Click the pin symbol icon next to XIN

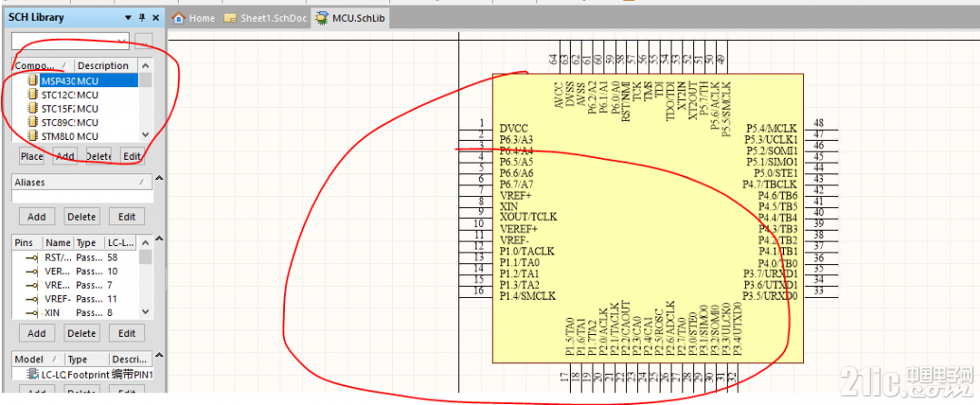pyautogui.click(x=31, y=312)
